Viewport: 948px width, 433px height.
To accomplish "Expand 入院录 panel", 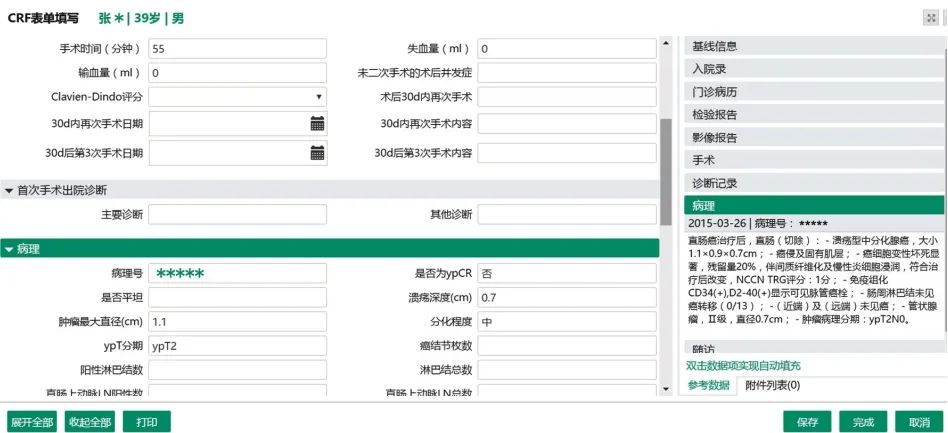I will point(814,69).
